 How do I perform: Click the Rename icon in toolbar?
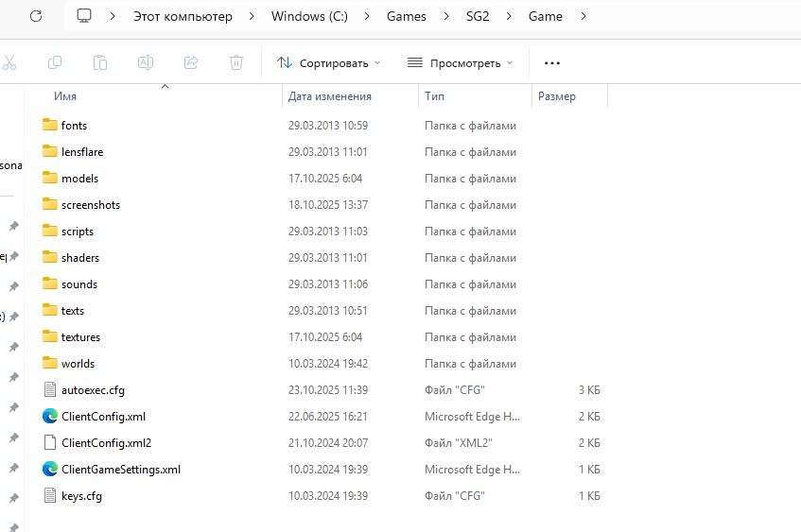click(x=146, y=62)
